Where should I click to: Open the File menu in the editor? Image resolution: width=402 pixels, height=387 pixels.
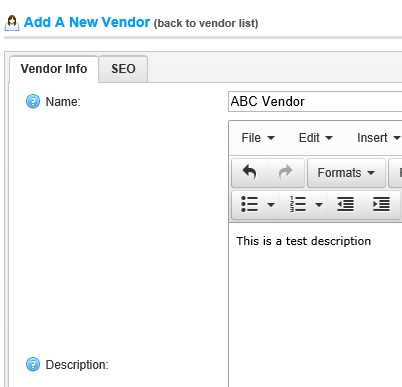[258, 138]
